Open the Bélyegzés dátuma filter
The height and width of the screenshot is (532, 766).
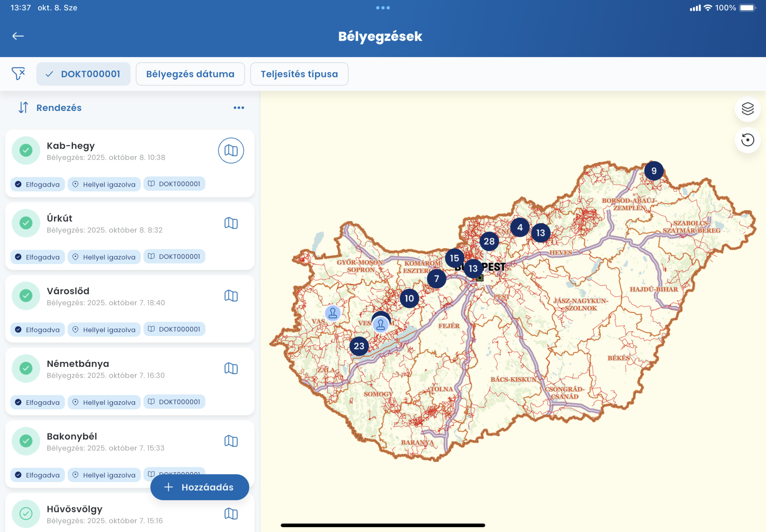click(190, 74)
